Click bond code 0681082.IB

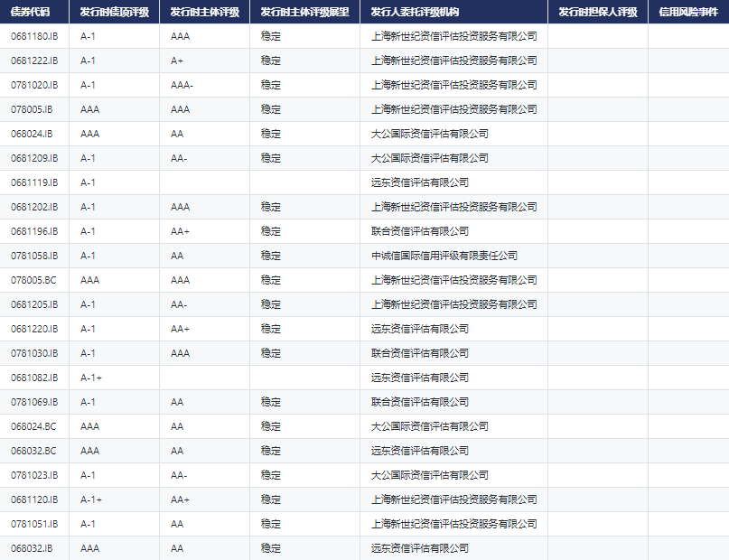[x=34, y=378]
